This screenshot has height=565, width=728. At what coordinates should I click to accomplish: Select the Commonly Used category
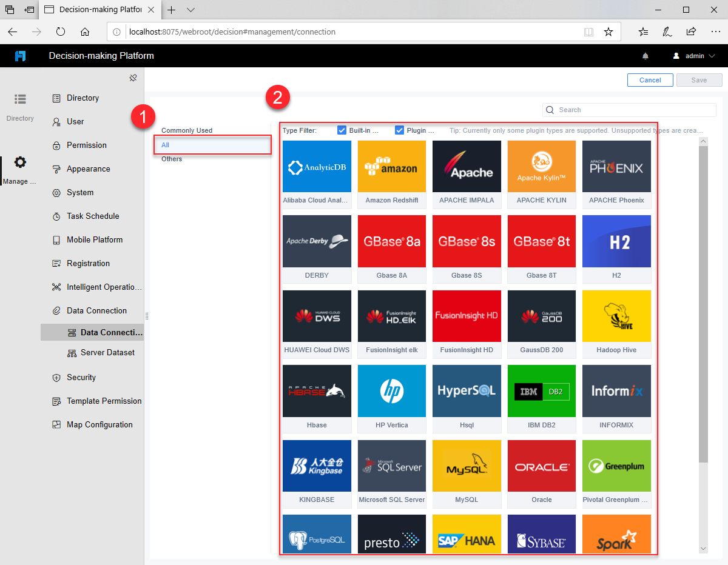(188, 130)
